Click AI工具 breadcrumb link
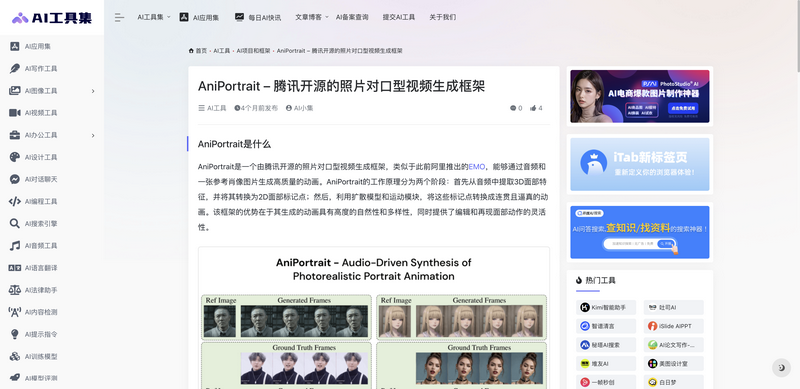Image resolution: width=800 pixels, height=389 pixels. pyautogui.click(x=221, y=51)
